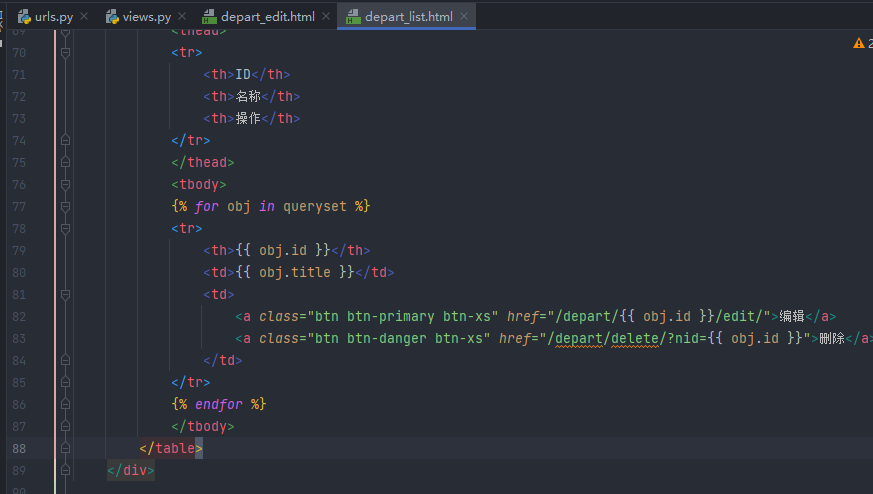Collapse the tr block at line 78
This screenshot has width=873, height=494.
[65, 228]
